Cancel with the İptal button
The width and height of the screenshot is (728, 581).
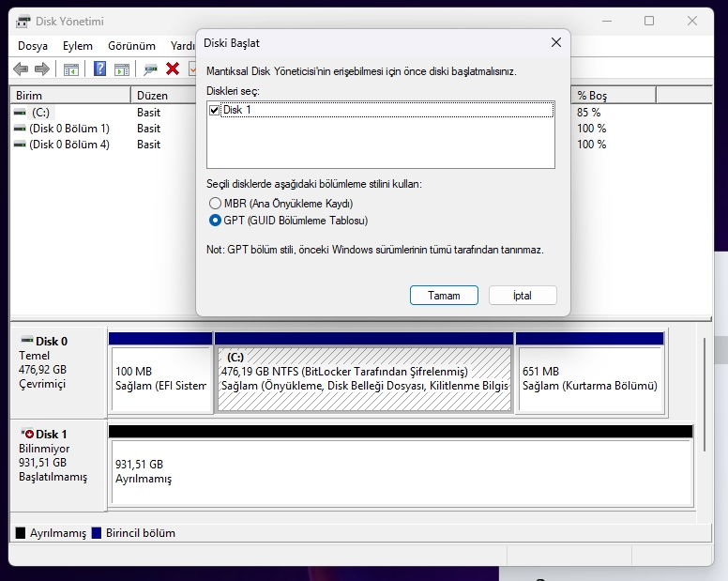click(x=523, y=296)
